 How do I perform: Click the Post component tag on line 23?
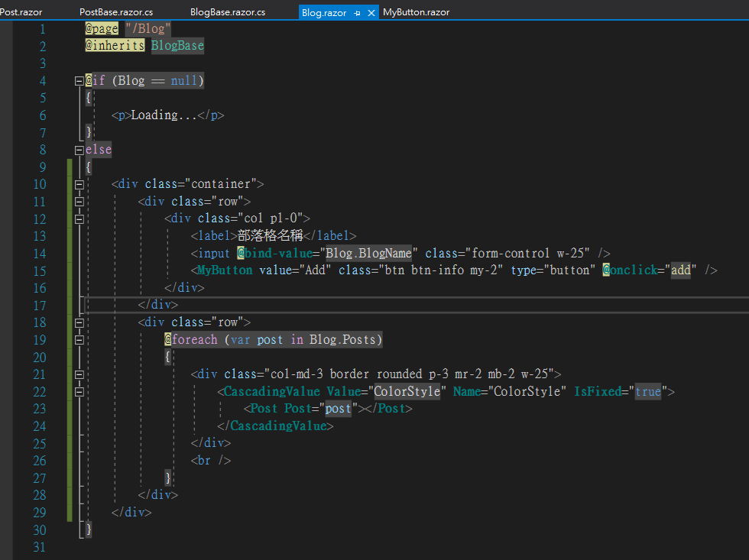pyautogui.click(x=264, y=409)
